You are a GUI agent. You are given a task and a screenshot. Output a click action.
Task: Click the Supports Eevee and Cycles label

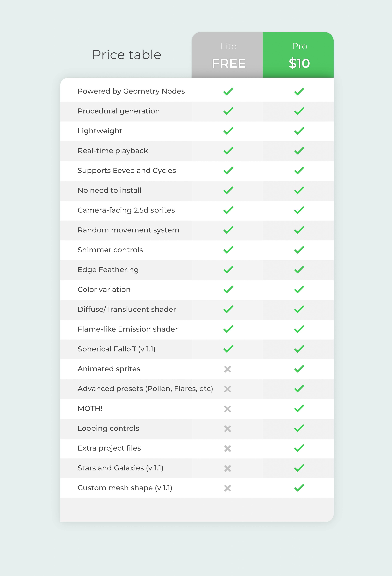point(127,171)
